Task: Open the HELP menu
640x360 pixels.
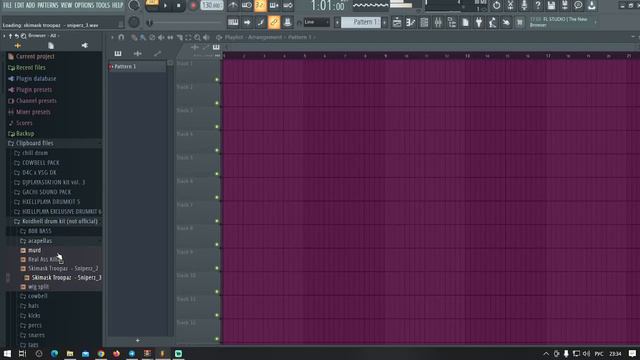Action: 118,5
